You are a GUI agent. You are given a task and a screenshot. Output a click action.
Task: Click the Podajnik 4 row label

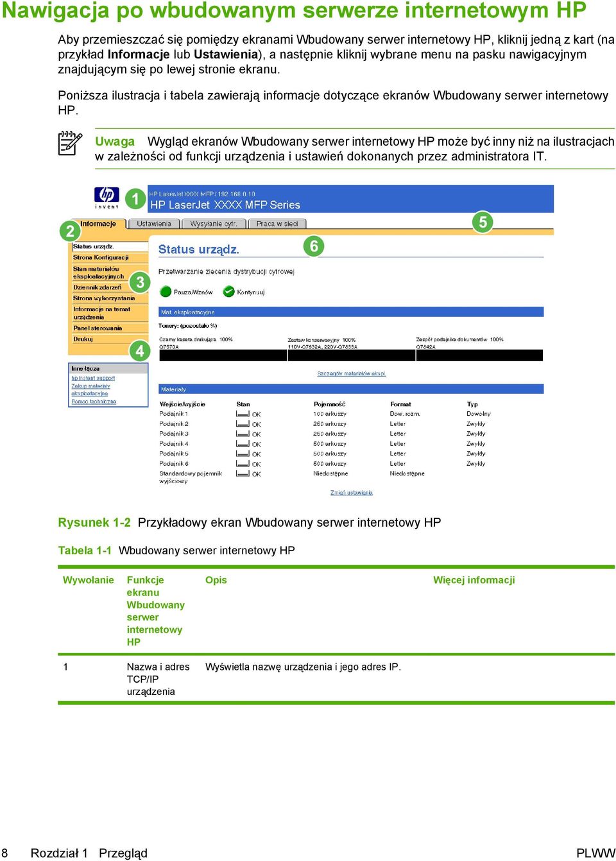pyautogui.click(x=173, y=443)
